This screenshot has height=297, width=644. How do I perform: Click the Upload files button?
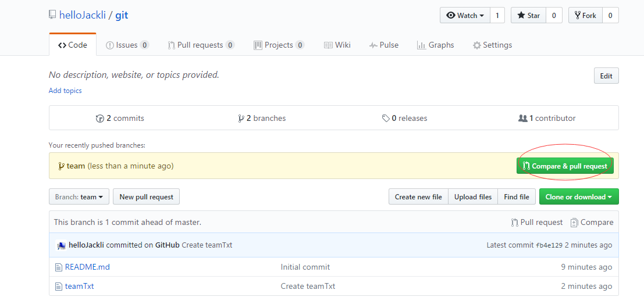point(473,197)
